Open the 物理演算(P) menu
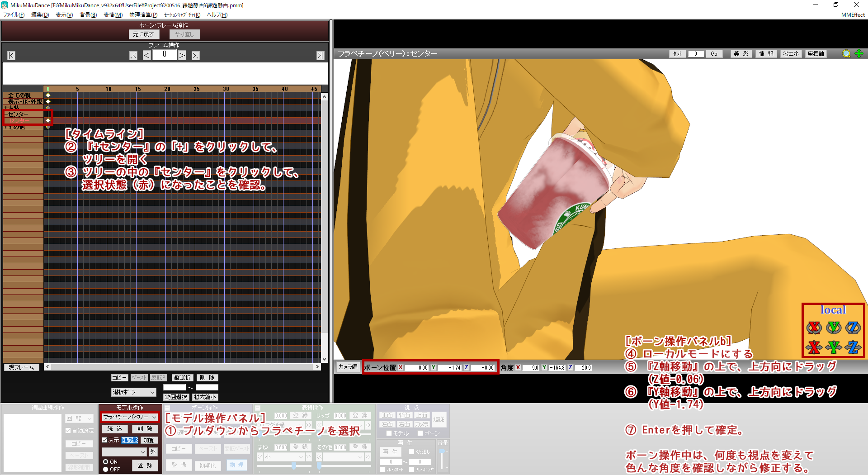The width and height of the screenshot is (868, 475). (x=143, y=15)
